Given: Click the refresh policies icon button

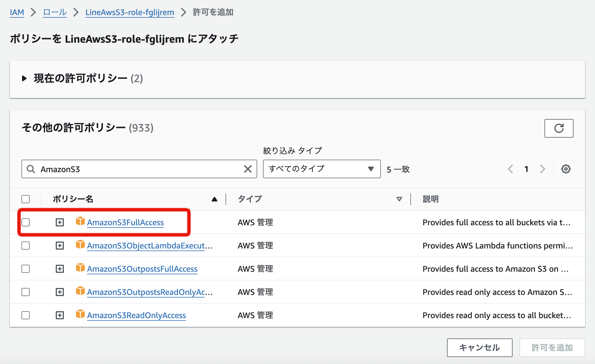Looking at the screenshot, I should [558, 128].
